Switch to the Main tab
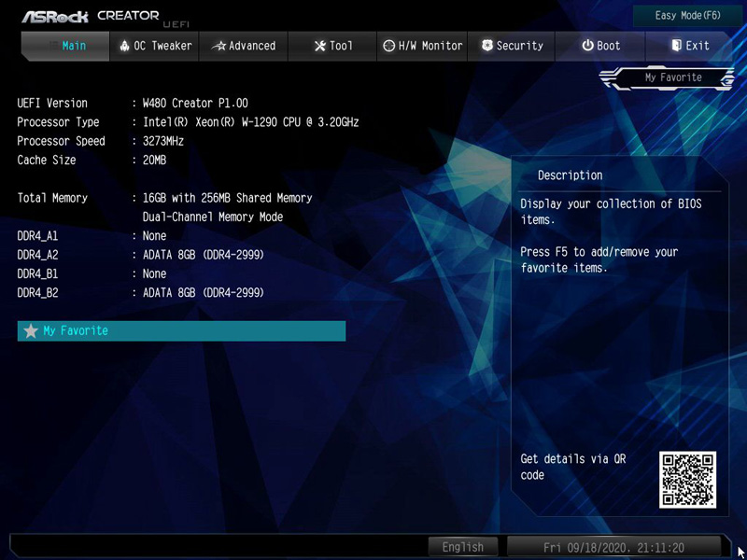 pos(65,46)
